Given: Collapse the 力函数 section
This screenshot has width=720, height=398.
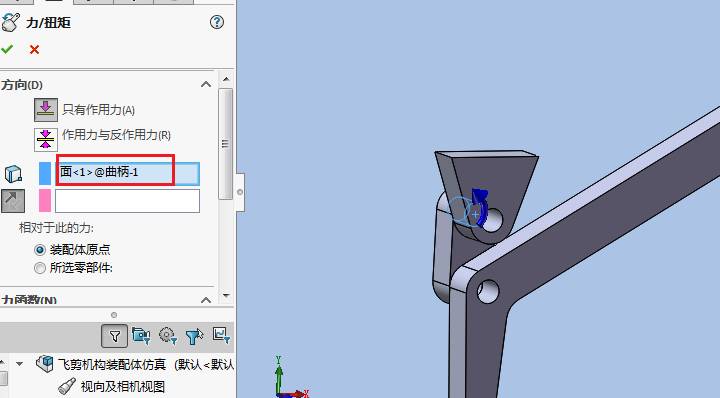Looking at the screenshot, I should click(x=206, y=300).
